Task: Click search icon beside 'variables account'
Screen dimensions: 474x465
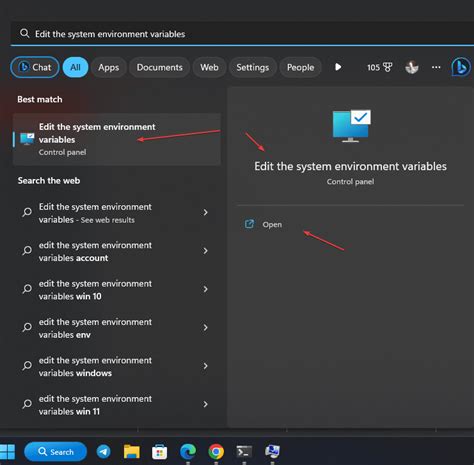Action: tap(27, 250)
